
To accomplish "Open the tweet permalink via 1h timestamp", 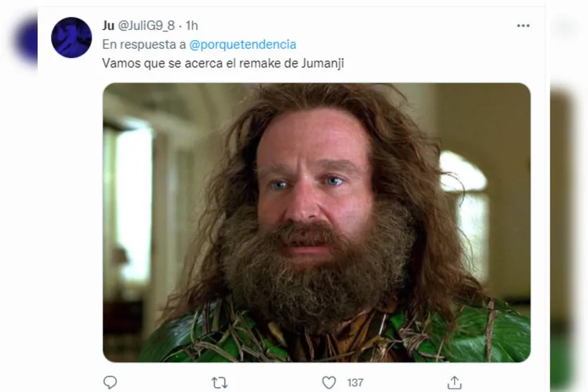I will (x=191, y=25).
